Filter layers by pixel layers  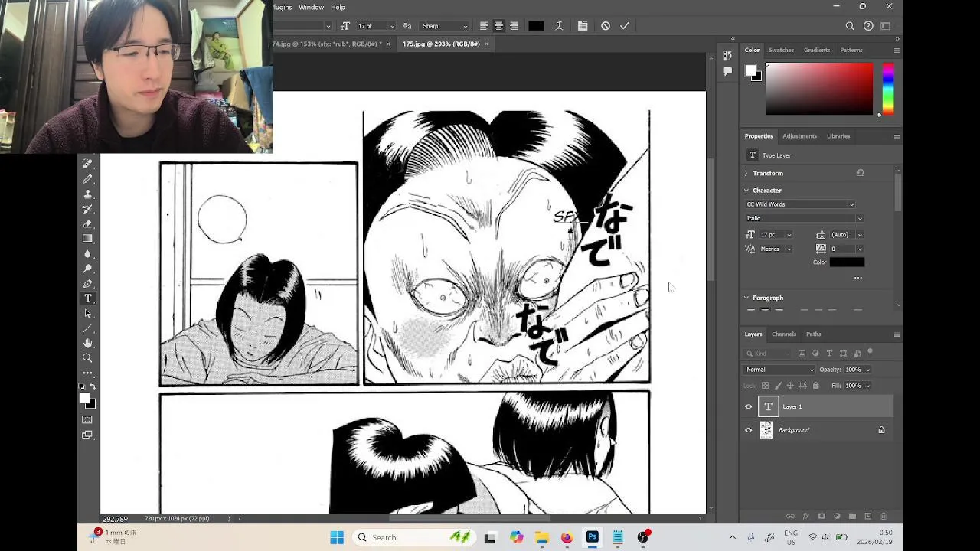(x=802, y=354)
